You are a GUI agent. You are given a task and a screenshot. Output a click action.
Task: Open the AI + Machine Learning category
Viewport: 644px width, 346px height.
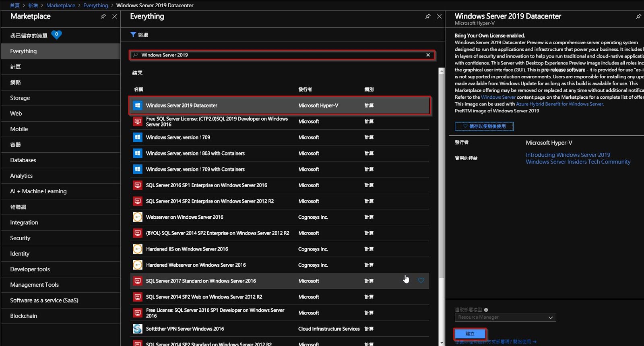click(x=61, y=191)
